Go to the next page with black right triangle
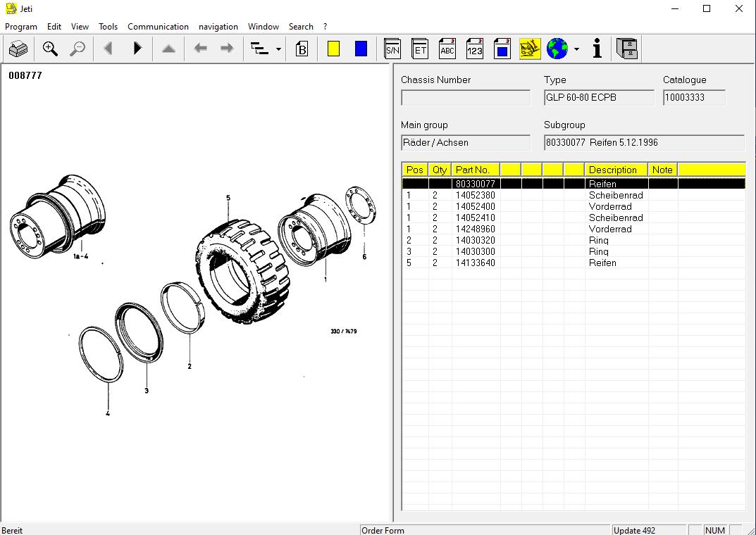Viewport: 756px width, 535px height. click(x=137, y=48)
